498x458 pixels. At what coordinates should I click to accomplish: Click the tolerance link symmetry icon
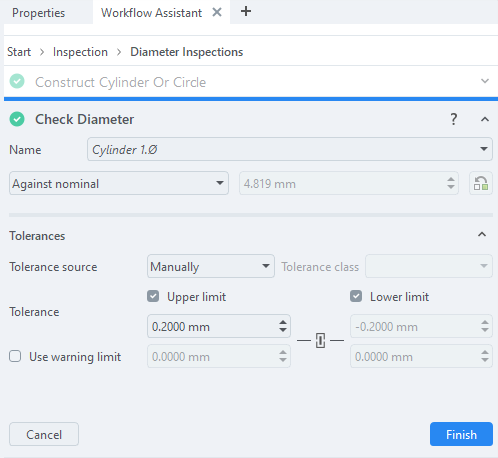[320, 340]
